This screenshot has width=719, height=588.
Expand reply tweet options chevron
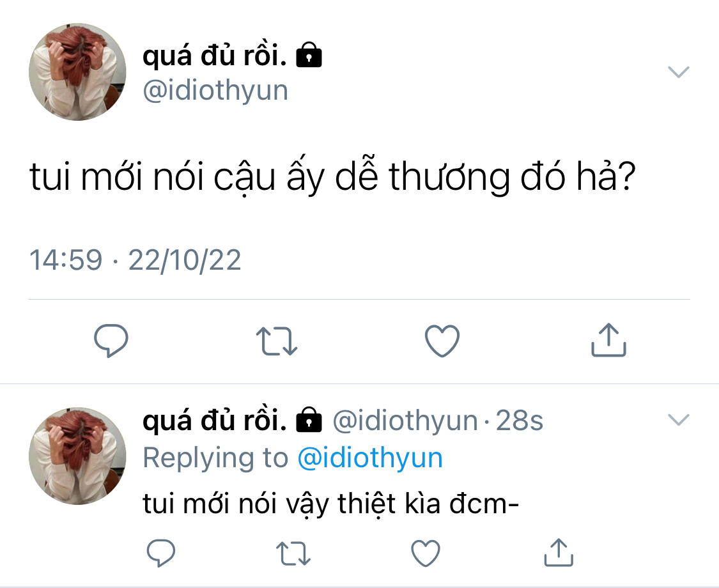click(x=678, y=420)
